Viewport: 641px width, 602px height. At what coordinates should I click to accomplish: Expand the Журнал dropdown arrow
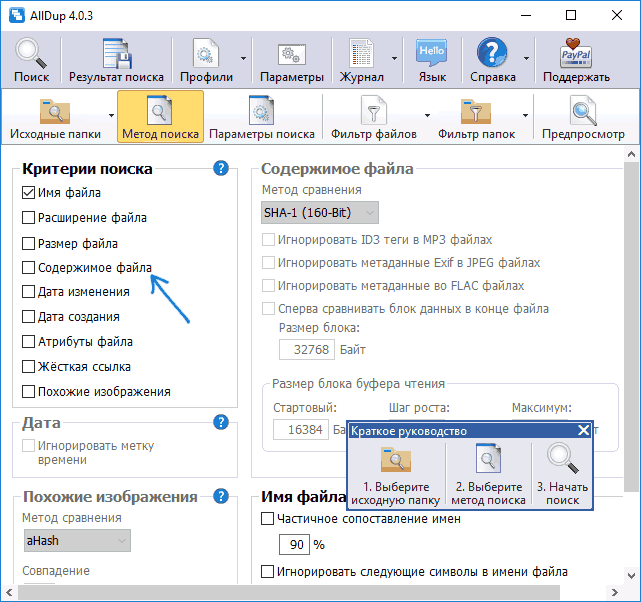click(x=394, y=58)
